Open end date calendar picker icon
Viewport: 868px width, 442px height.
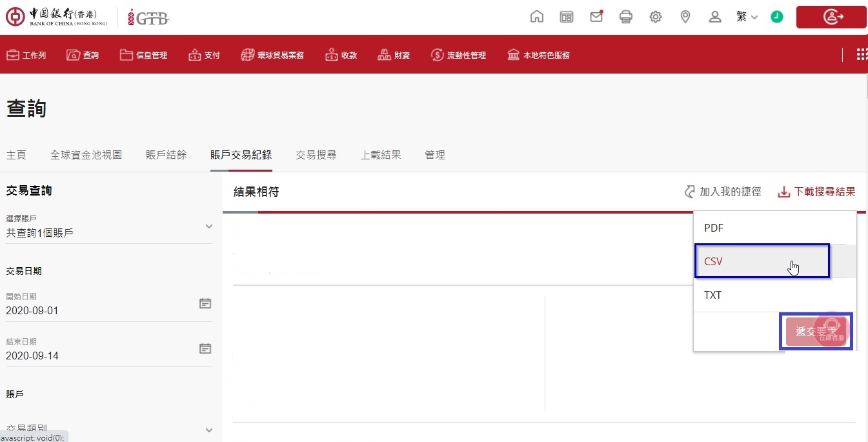click(x=205, y=348)
